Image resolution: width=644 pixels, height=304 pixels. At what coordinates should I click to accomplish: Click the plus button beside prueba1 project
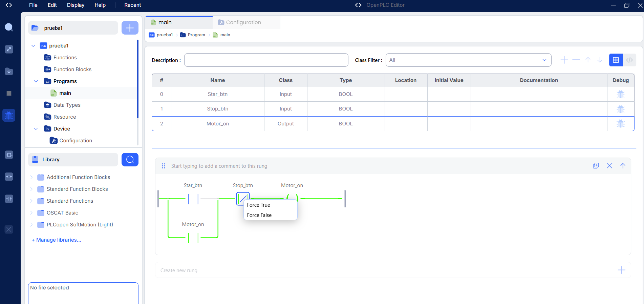pos(130,28)
